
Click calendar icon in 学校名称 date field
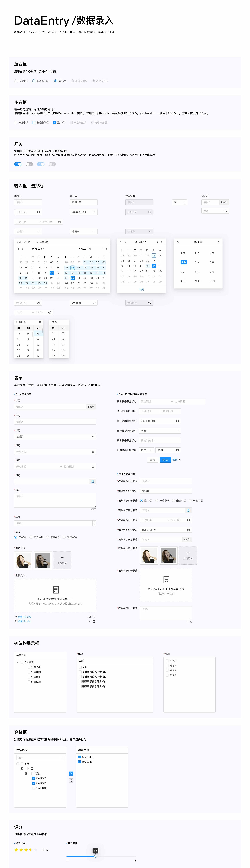[177, 421]
